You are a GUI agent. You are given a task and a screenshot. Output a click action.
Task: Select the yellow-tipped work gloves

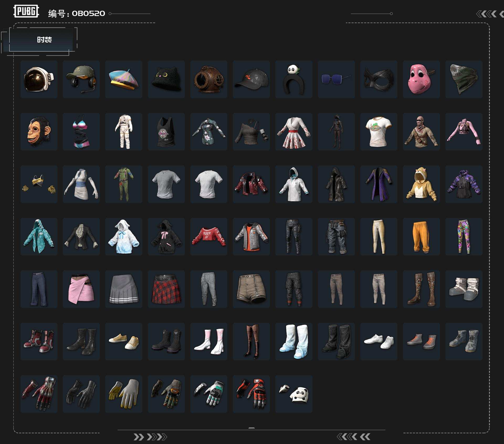[x=124, y=394]
